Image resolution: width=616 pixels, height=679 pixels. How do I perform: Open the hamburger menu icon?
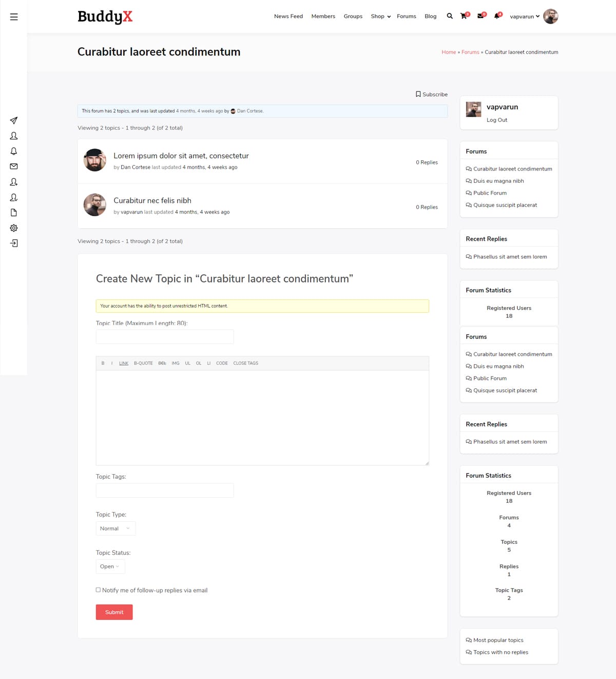(14, 17)
